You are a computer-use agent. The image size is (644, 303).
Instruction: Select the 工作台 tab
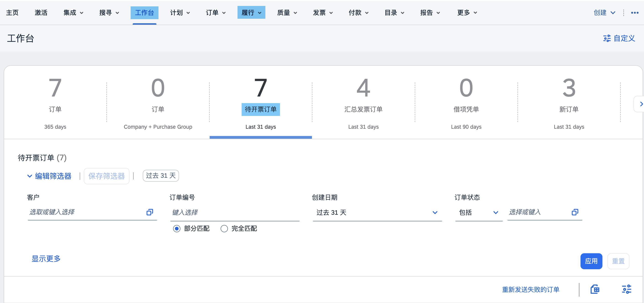(x=145, y=13)
